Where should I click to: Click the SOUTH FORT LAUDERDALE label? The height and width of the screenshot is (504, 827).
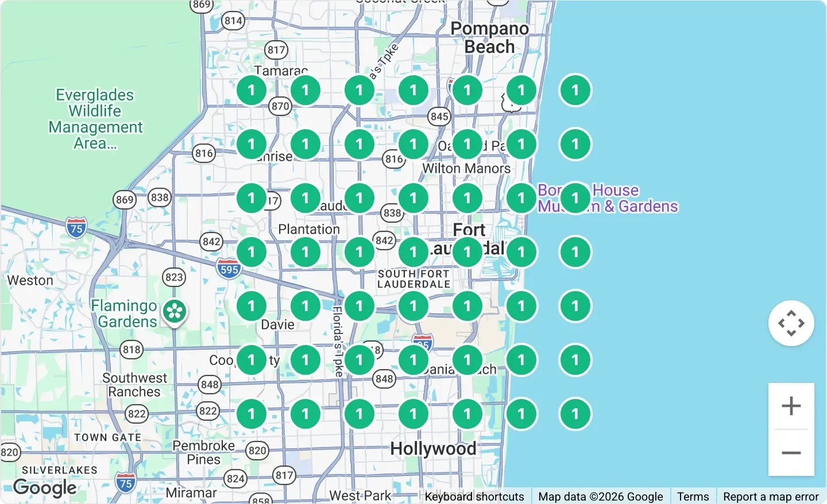coord(413,279)
